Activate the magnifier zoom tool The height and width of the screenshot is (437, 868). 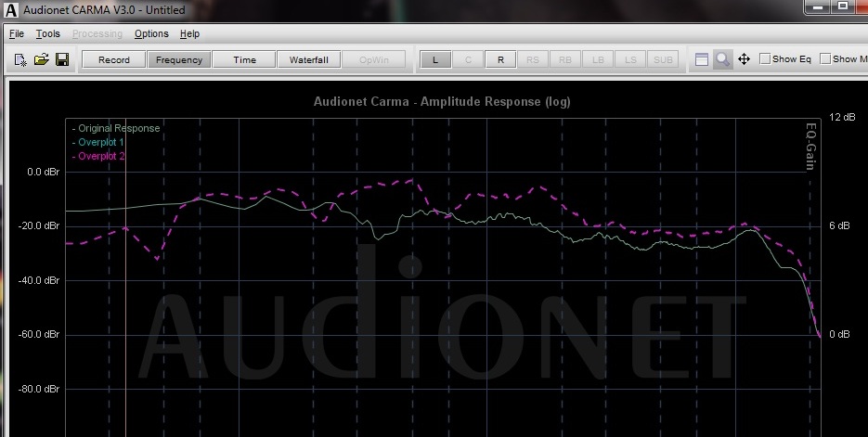722,59
